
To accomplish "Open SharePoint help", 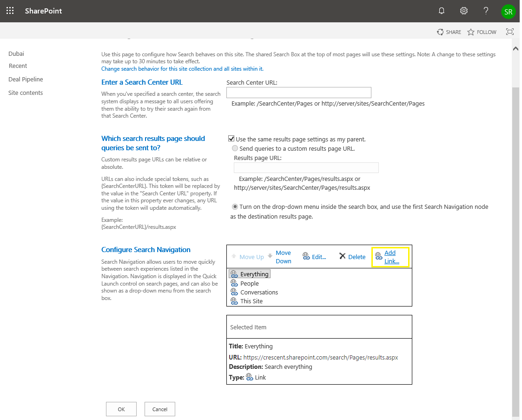I will point(486,10).
